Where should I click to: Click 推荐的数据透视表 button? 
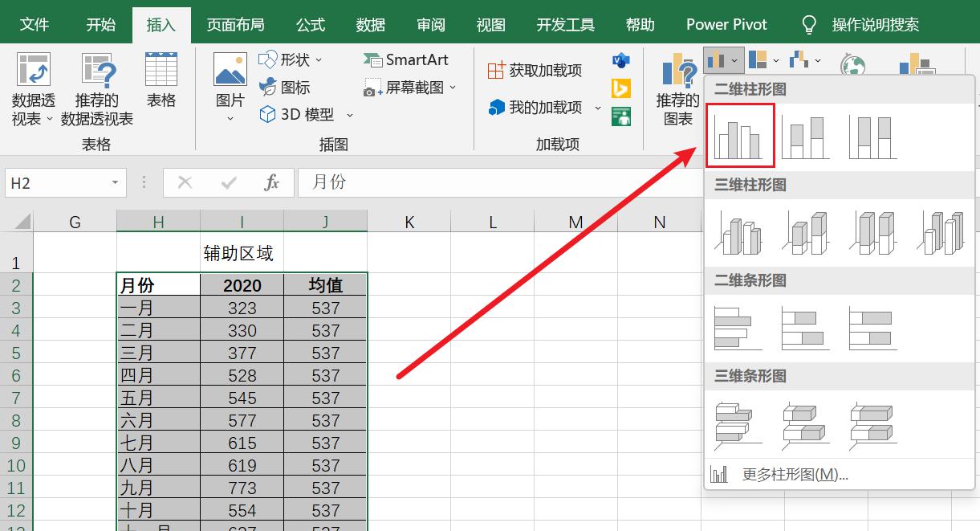click(97, 88)
